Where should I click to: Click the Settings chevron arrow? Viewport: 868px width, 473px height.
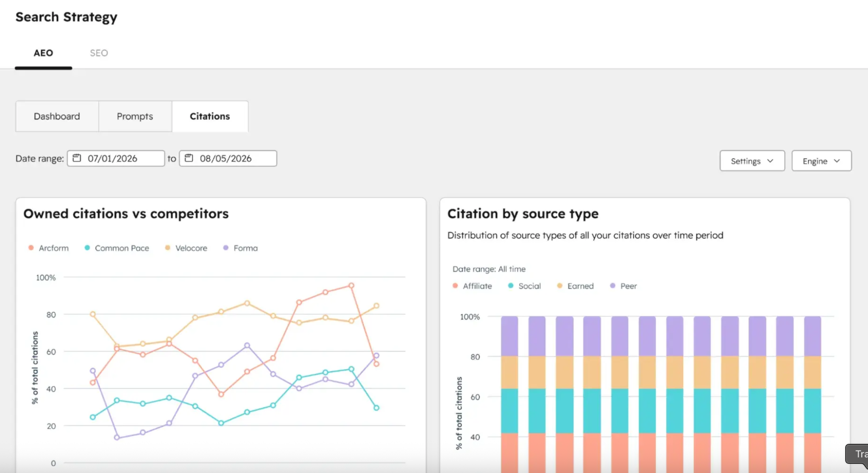point(771,161)
